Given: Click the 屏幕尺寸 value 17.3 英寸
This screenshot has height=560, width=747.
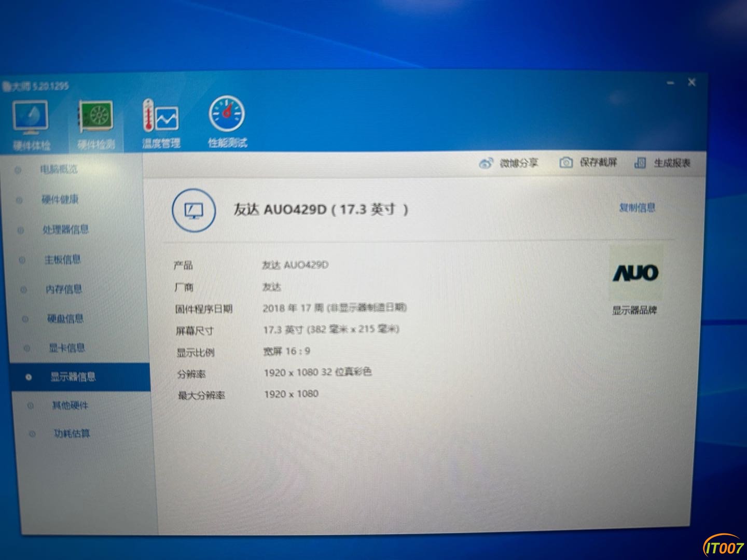Looking at the screenshot, I should click(283, 330).
